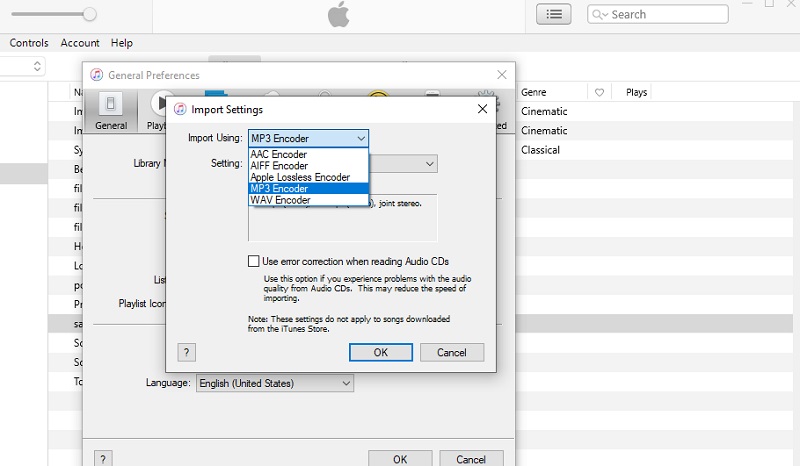Image resolution: width=800 pixels, height=466 pixels.
Task: Close the General Preferences window
Action: point(502,75)
